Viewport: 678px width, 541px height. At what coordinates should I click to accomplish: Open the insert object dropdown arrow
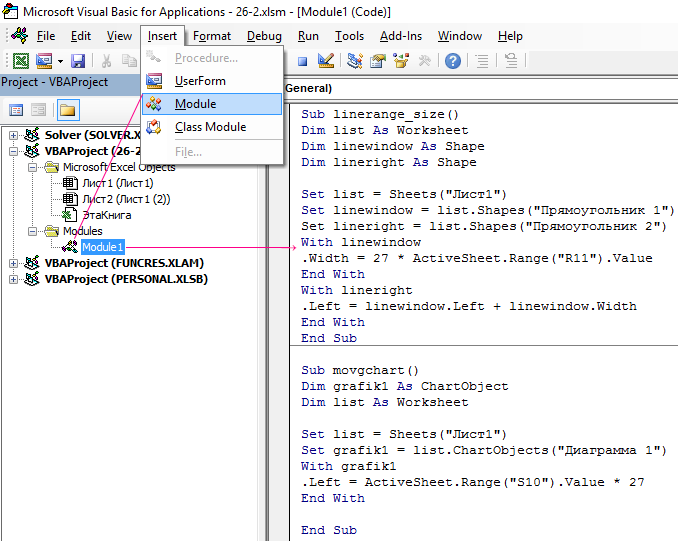click(60, 61)
